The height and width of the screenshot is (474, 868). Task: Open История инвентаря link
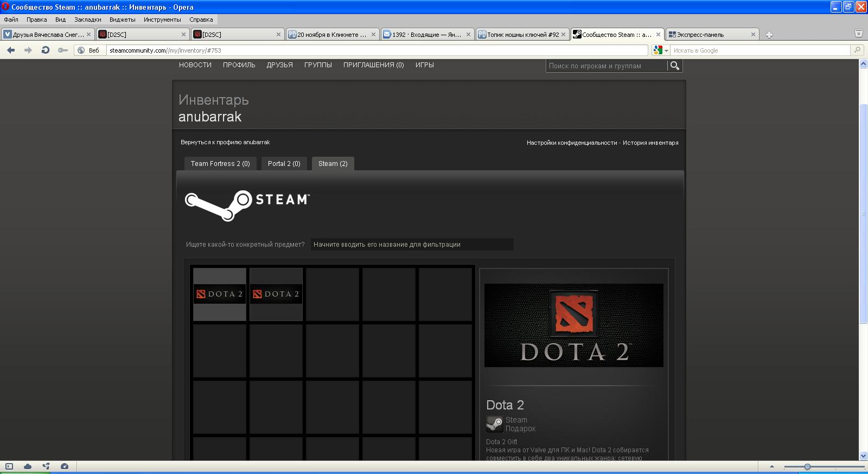(x=650, y=143)
